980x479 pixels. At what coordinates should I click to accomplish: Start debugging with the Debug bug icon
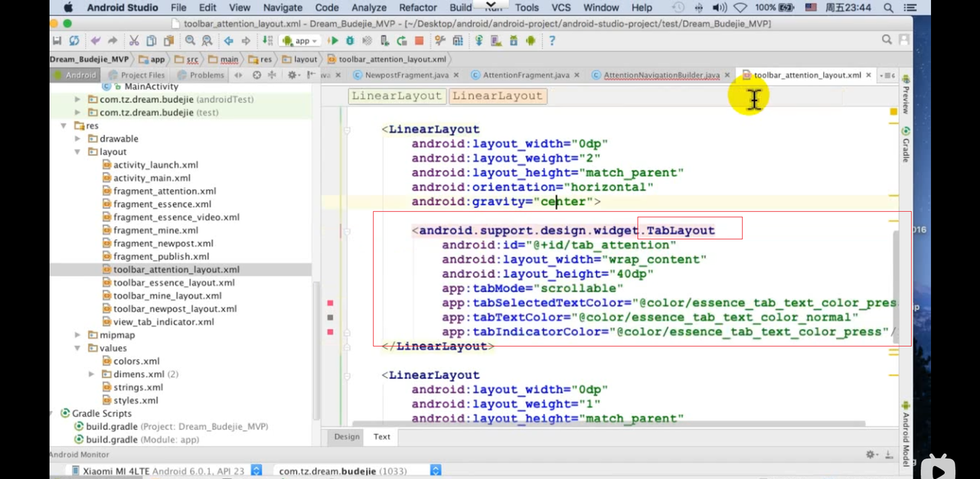pyautogui.click(x=350, y=41)
